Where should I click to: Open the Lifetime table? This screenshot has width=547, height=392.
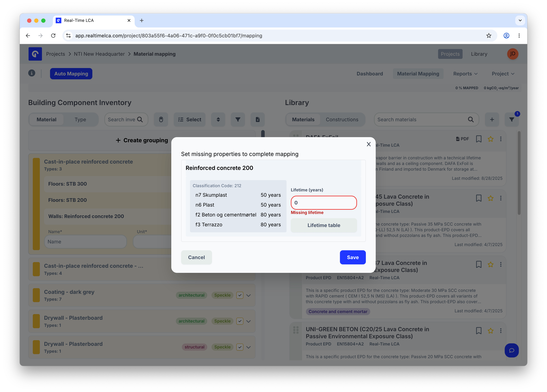324,225
